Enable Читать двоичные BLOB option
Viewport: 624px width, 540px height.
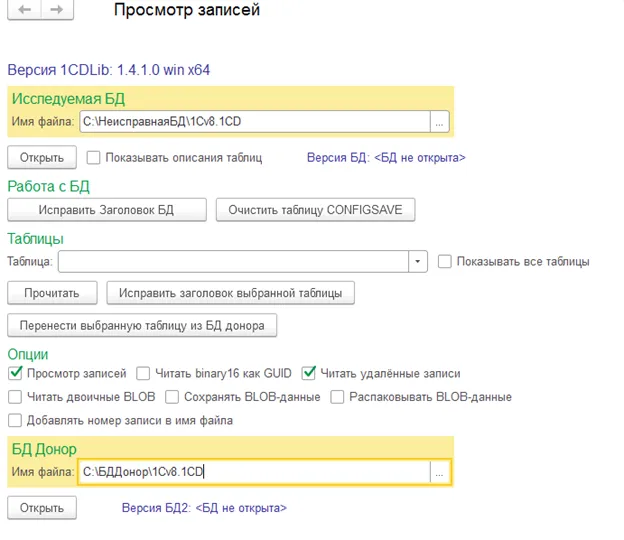click(15, 397)
